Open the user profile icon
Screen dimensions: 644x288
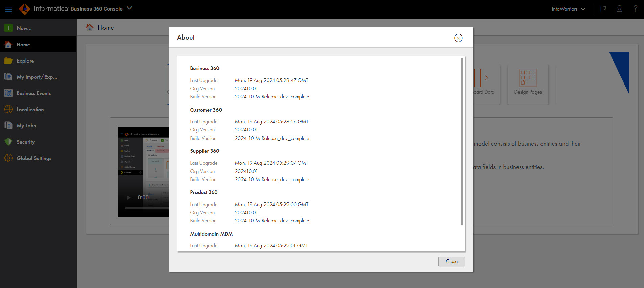point(619,9)
